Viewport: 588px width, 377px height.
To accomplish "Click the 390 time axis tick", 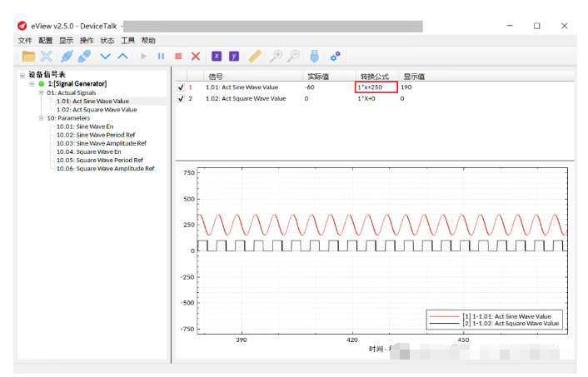I will tap(242, 340).
